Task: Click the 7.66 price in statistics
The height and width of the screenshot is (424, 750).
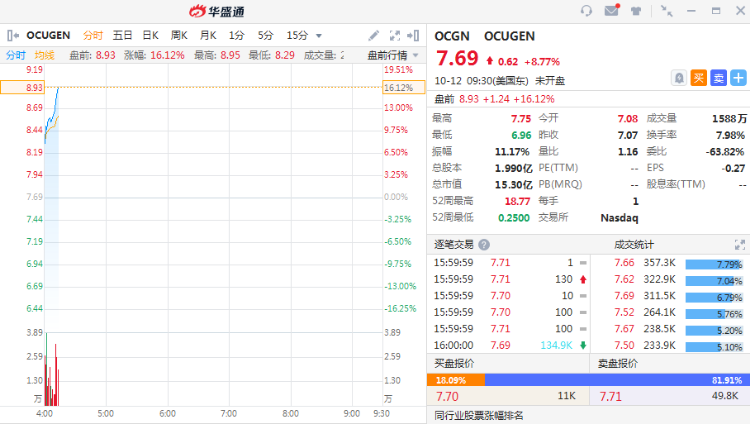Action: 624,263
